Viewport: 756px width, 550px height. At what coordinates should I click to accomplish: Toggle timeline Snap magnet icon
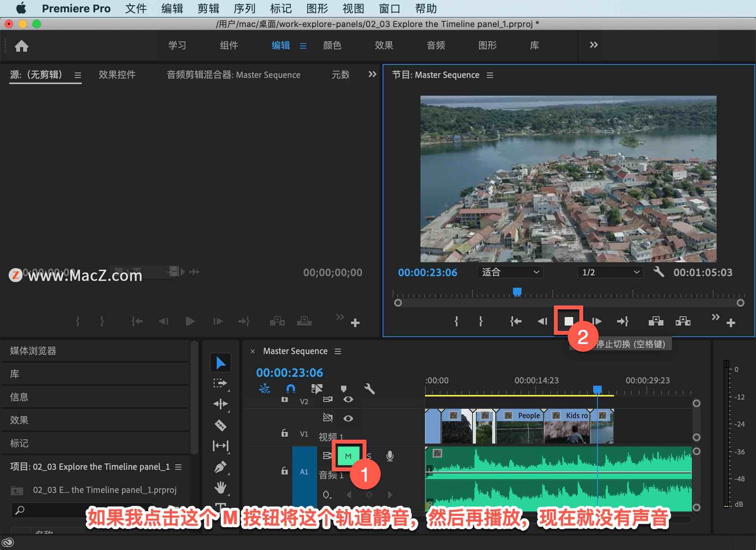[291, 389]
